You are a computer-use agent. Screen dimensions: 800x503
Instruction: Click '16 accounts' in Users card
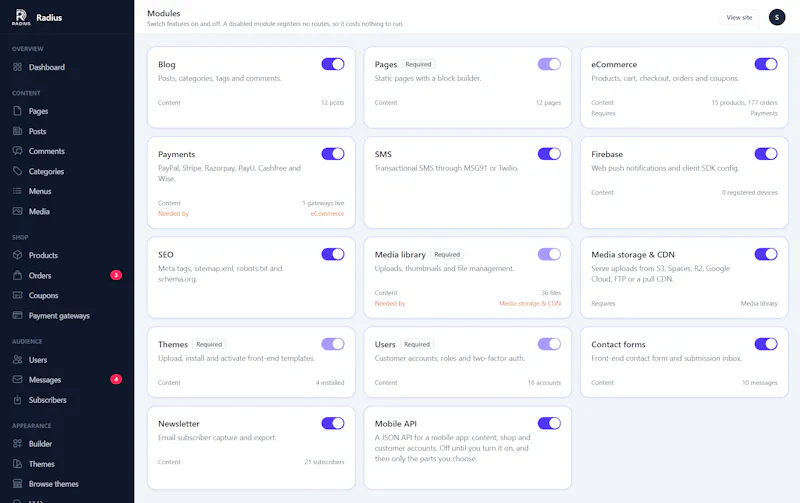click(x=544, y=383)
